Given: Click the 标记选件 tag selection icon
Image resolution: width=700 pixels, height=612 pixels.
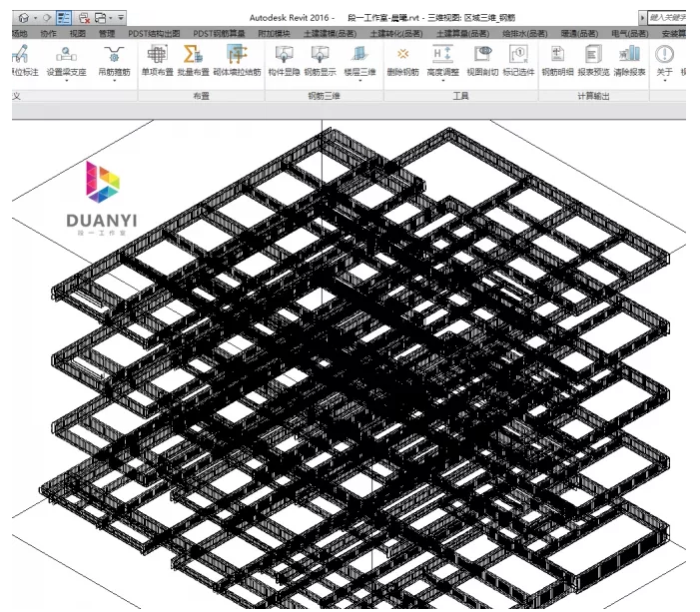Looking at the screenshot, I should (x=518, y=59).
